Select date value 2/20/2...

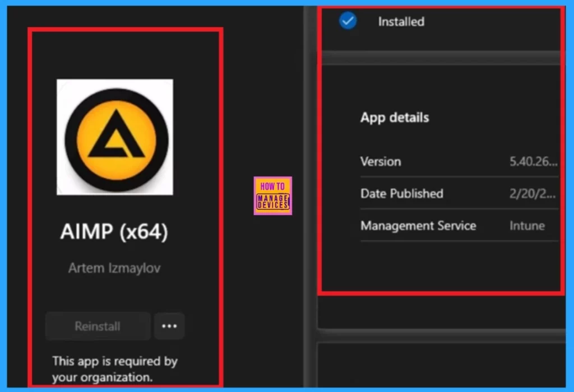click(533, 193)
